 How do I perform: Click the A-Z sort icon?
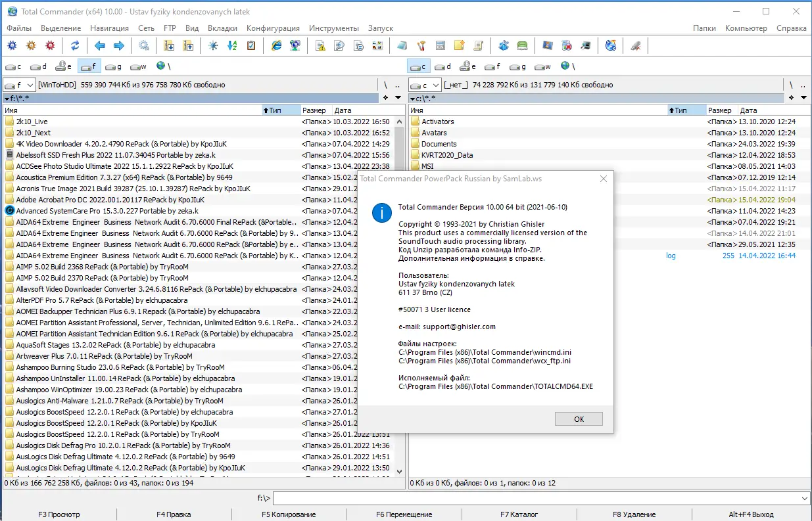(232, 45)
